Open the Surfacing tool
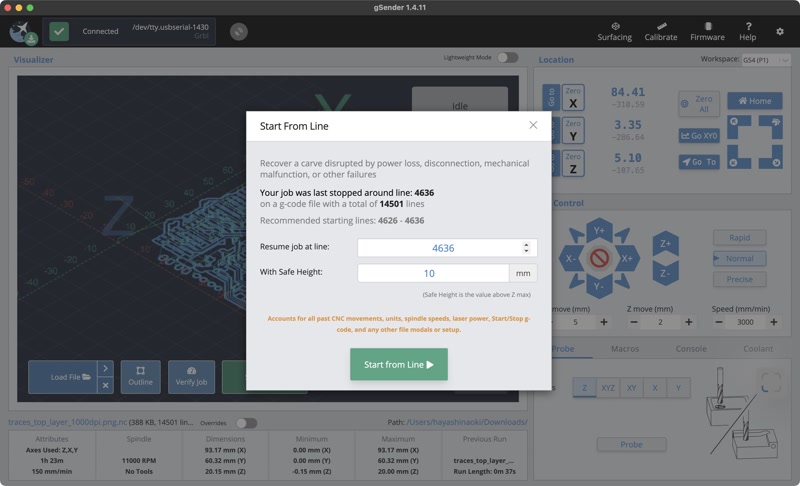800x486 pixels. (x=614, y=32)
